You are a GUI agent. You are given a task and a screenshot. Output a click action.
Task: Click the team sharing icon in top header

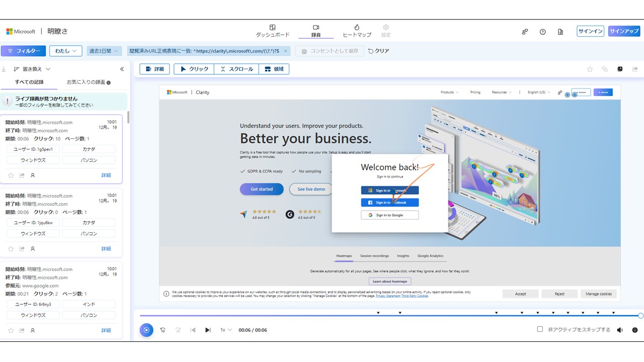[525, 32]
